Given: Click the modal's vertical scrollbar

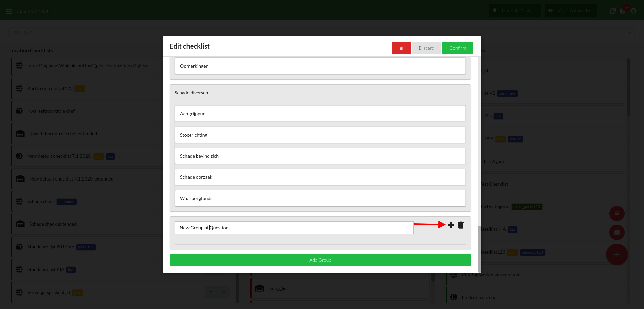Looking at the screenshot, I should click(x=479, y=248).
